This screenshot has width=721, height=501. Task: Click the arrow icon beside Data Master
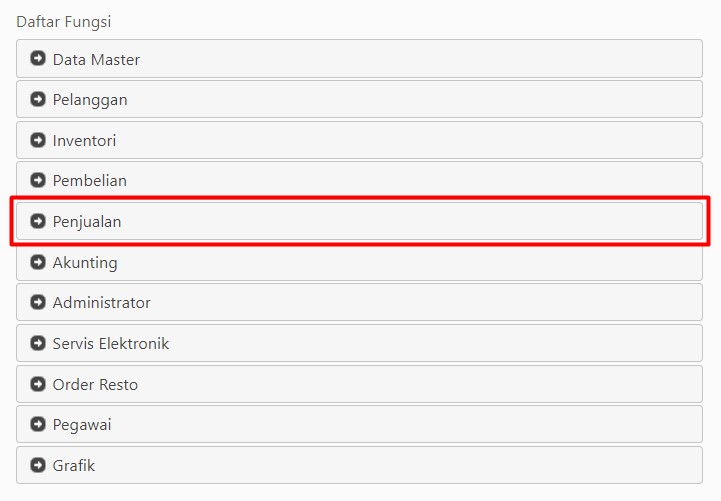coord(38,58)
